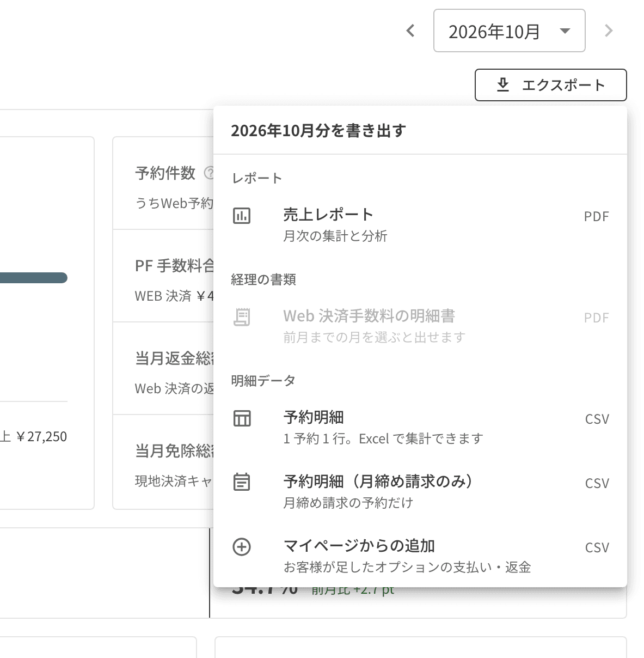Click the calendar note icon for 月締め請求のみ
The width and height of the screenshot is (644, 658).
(242, 483)
